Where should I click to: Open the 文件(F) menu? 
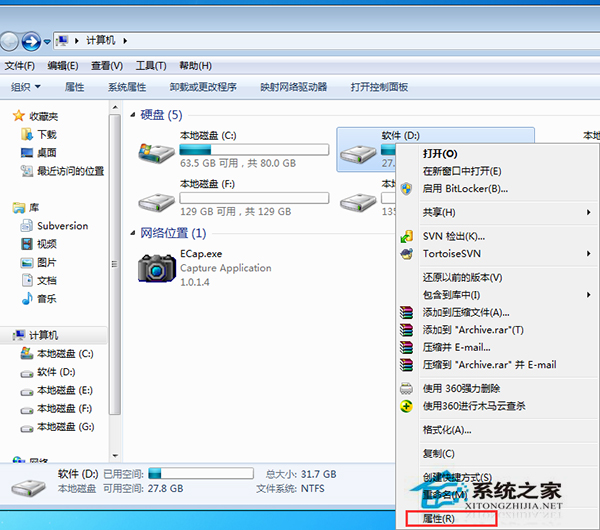coord(20,66)
